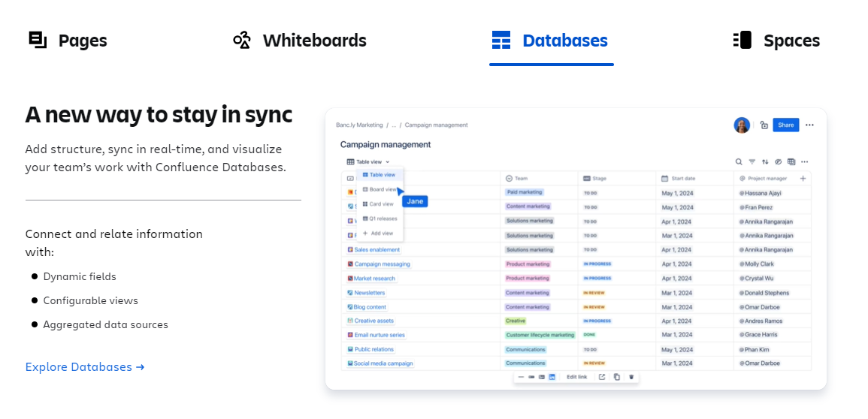Screen dimensions: 868x419
Task: Click the Molly Clark mention
Action: [x=756, y=264]
